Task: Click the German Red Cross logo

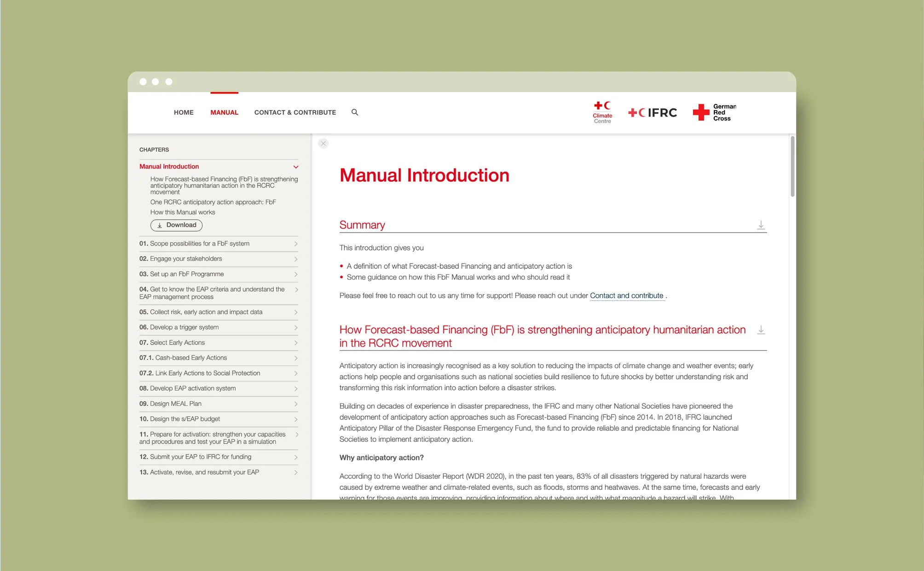Action: [715, 112]
